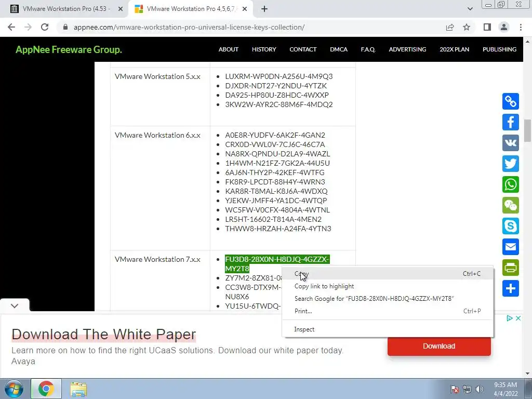Click key LUXRM-WP0DN-A256U-4M9Q3

tap(279, 76)
